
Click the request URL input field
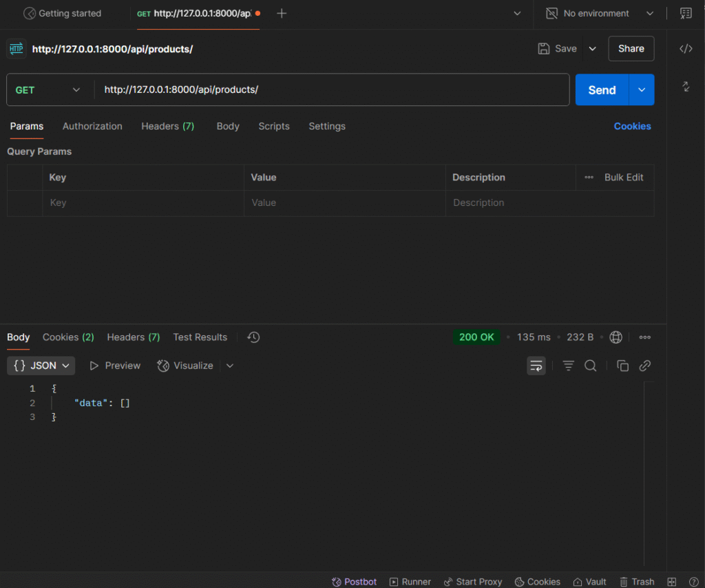tap(330, 90)
